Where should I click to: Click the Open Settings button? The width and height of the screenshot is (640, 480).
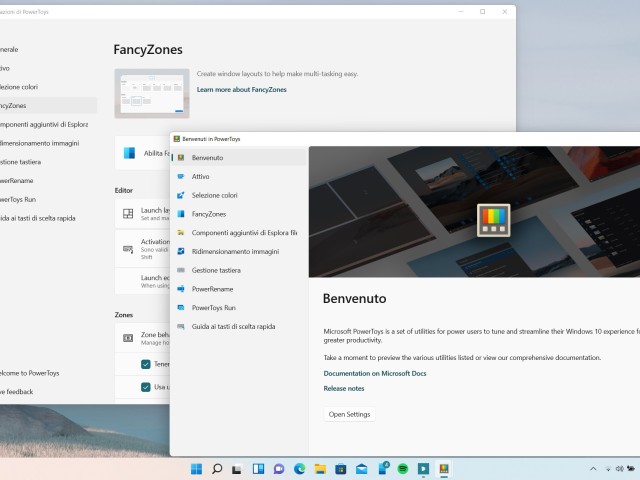click(349, 414)
